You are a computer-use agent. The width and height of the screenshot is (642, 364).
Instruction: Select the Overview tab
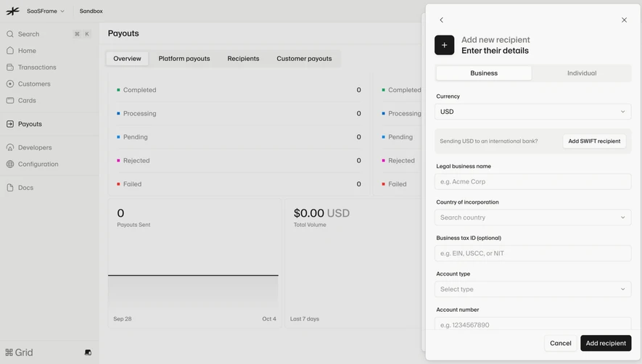pos(128,59)
